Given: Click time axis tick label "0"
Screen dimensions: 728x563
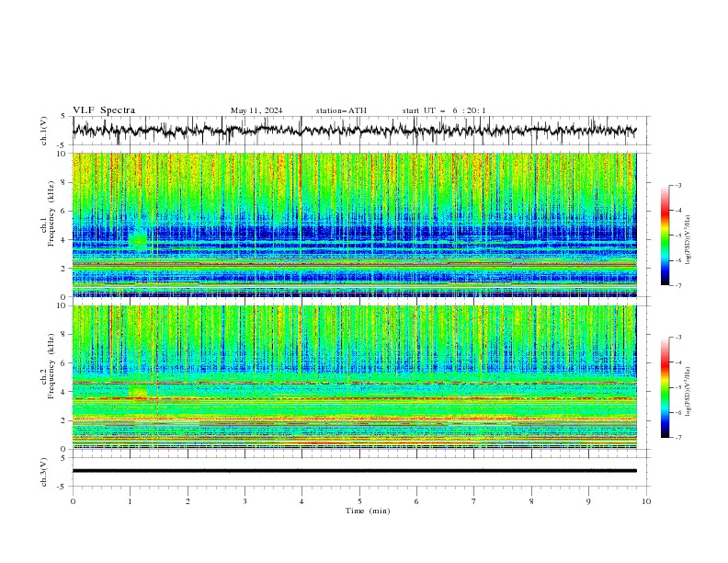Looking at the screenshot, I should click(x=73, y=501).
